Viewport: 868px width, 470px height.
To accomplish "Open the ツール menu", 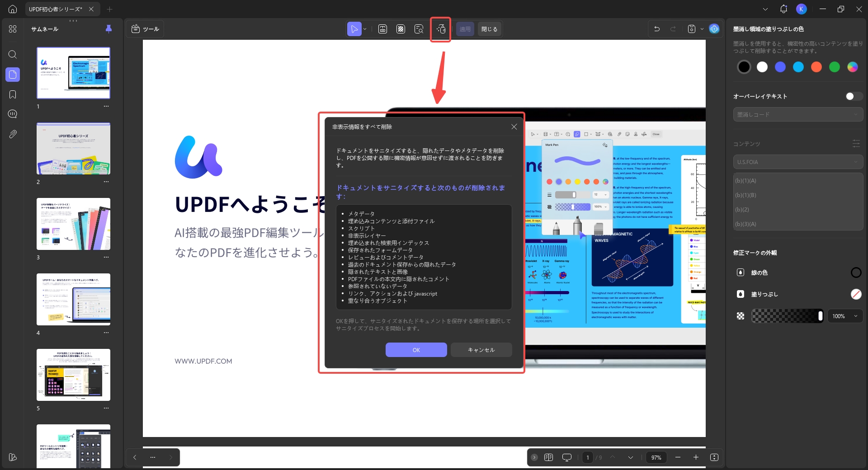I will click(x=145, y=29).
